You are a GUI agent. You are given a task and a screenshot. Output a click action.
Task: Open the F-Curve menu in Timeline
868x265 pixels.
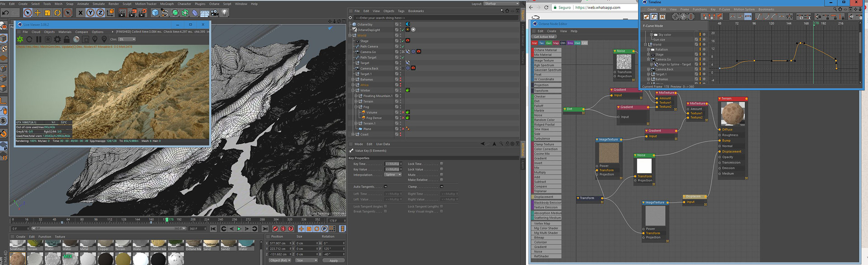[x=724, y=9]
